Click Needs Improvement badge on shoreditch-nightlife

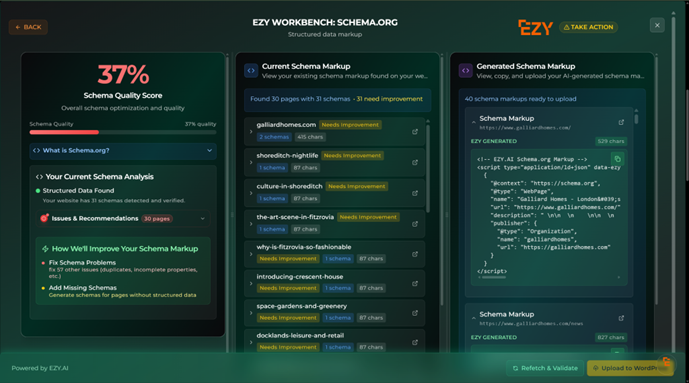pyautogui.click(x=352, y=155)
